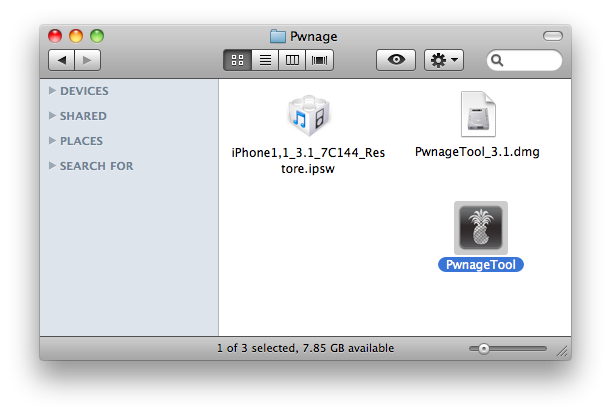Click the Finder search field

524,60
